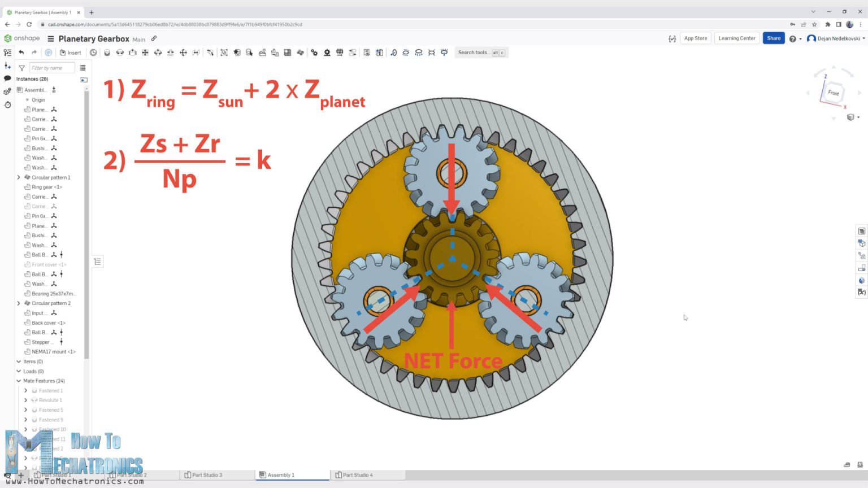Select the Mate tool in the assembly toolbar
Viewport: 868px width, 488px height.
pyautogui.click(x=107, y=53)
